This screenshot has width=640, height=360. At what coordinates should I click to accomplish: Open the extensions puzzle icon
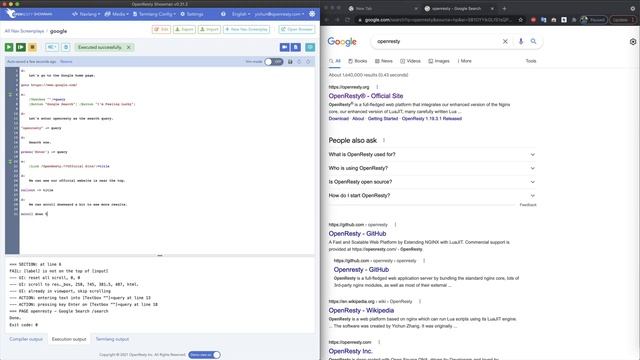tap(574, 20)
